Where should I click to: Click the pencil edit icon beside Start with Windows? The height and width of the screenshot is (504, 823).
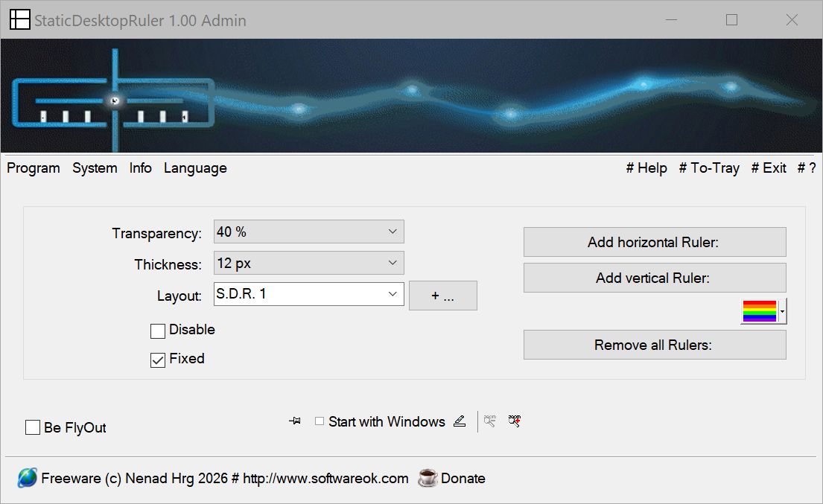click(x=460, y=421)
